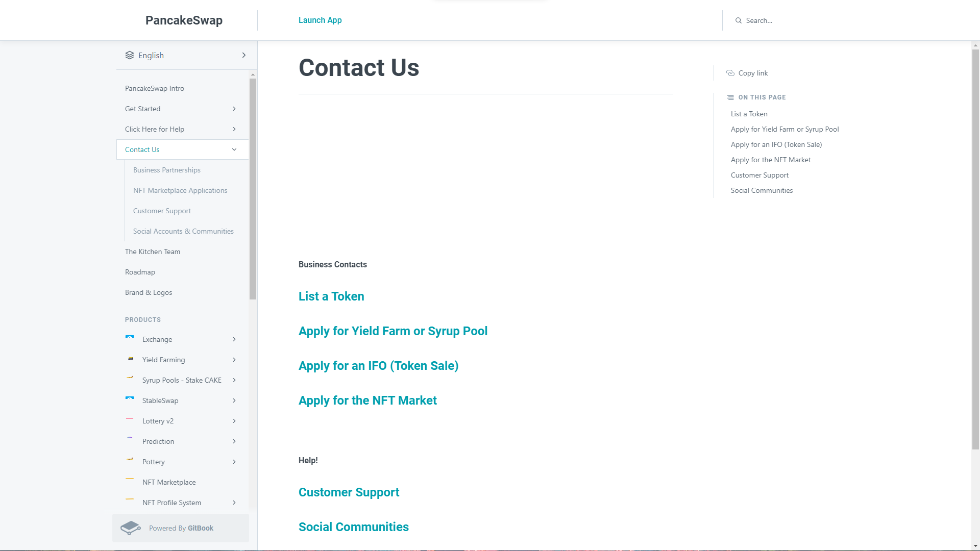Click the search magnifier icon
This screenshot has height=551, width=980.
739,20
